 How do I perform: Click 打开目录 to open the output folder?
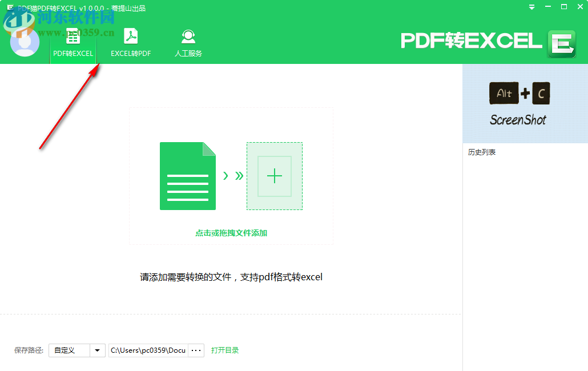[225, 350]
